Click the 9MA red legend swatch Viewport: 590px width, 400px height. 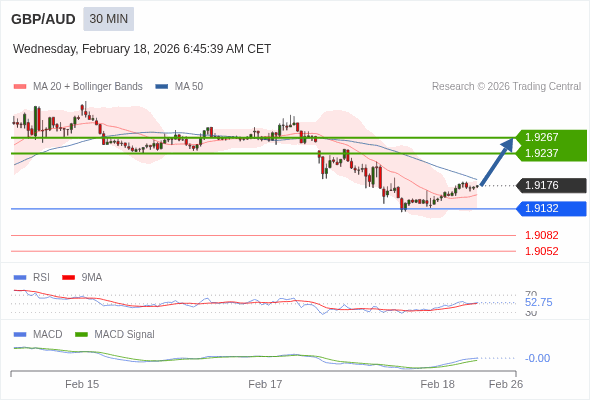pyautogui.click(x=68, y=278)
